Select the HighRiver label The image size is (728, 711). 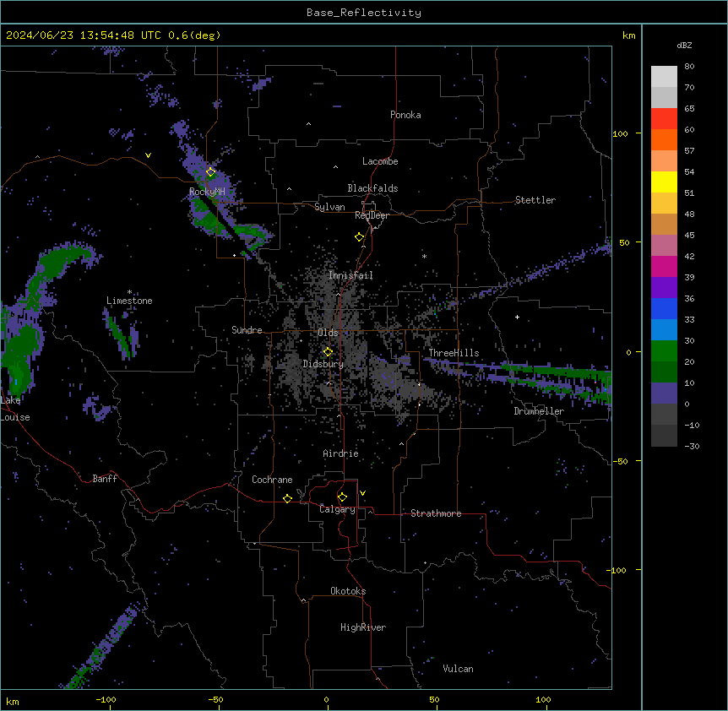(x=363, y=627)
